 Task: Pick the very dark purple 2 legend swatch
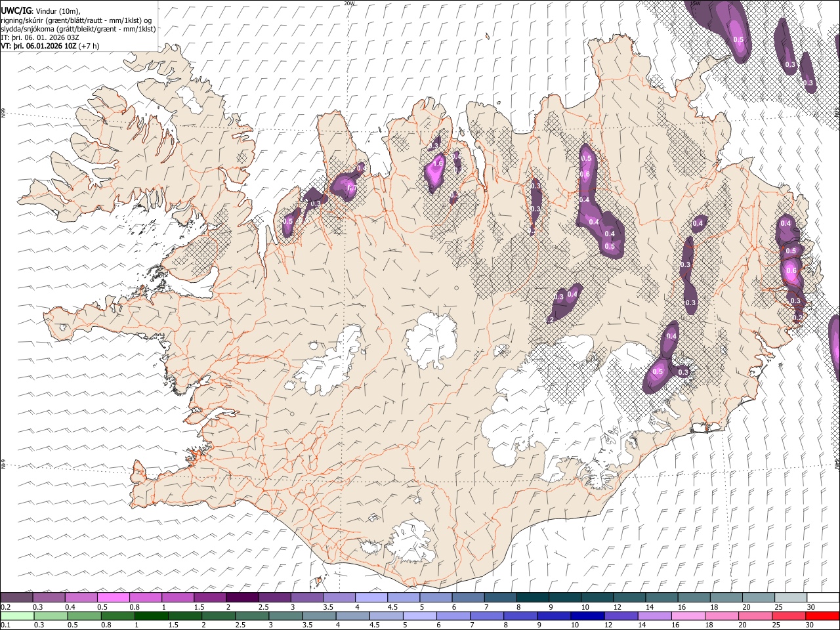click(x=242, y=598)
